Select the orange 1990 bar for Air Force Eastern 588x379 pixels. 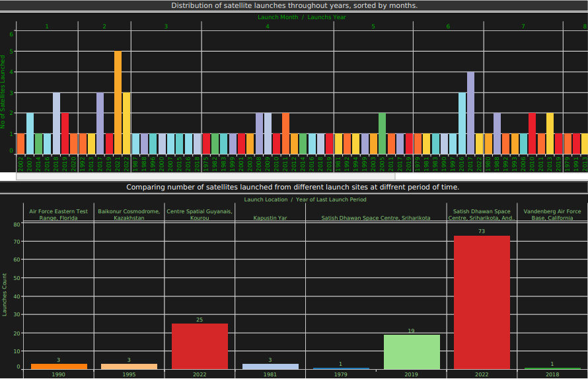[59, 366]
